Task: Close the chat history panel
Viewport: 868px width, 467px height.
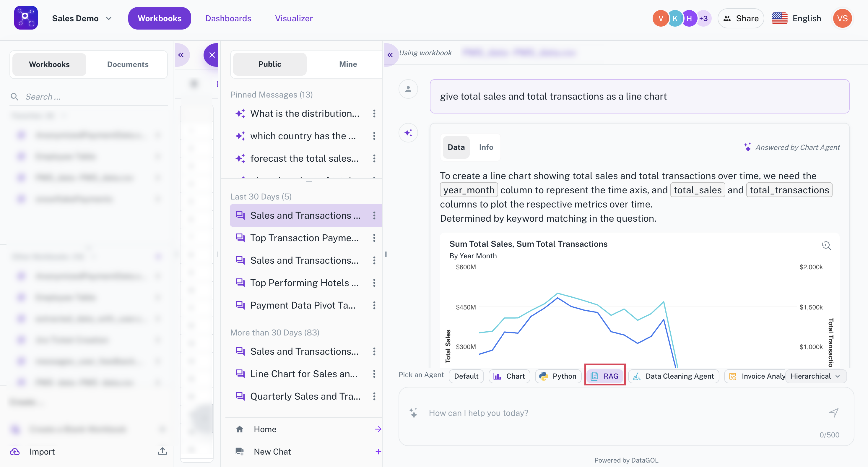Action: click(212, 55)
